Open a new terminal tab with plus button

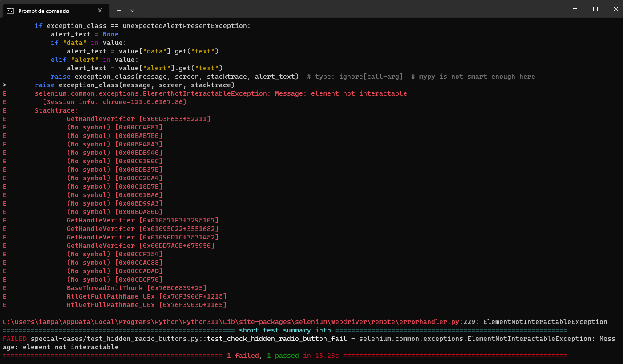tap(119, 10)
